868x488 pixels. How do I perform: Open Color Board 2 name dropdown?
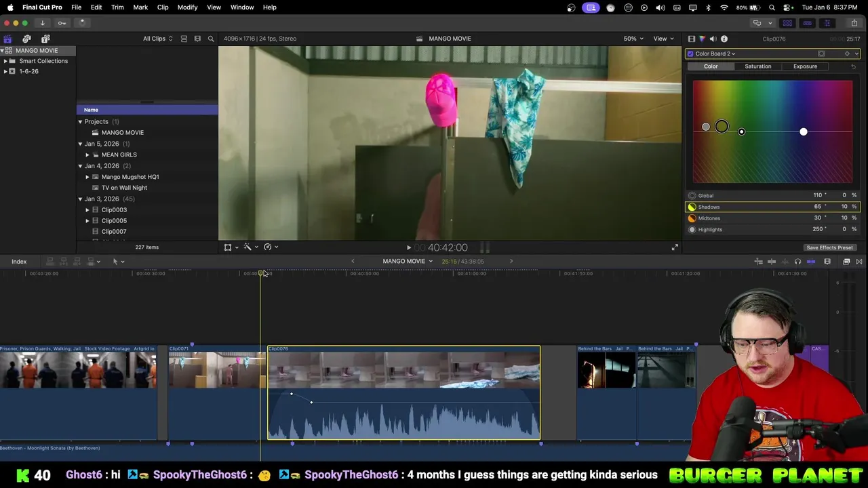tap(715, 54)
